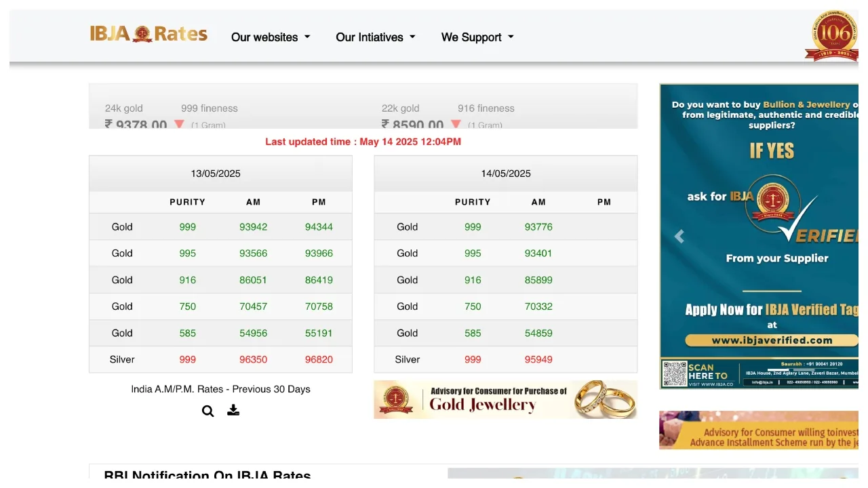Click the QR code in banner
The height and width of the screenshot is (488, 868).
tap(674, 373)
